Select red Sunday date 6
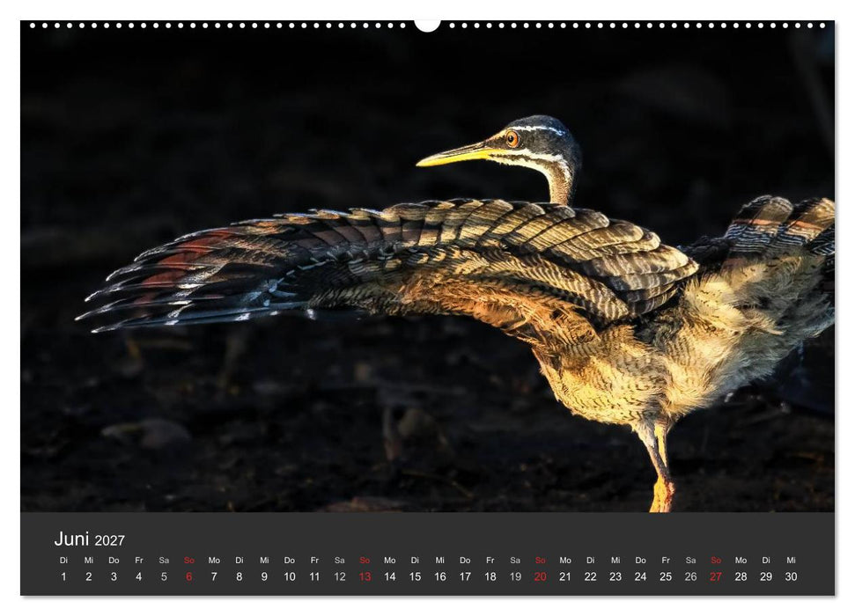 (189, 576)
